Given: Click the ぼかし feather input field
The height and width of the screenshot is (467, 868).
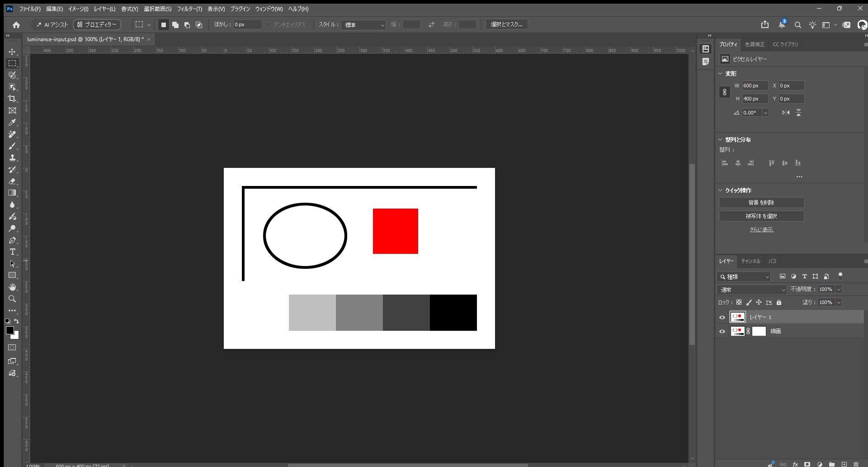Looking at the screenshot, I should [x=247, y=24].
